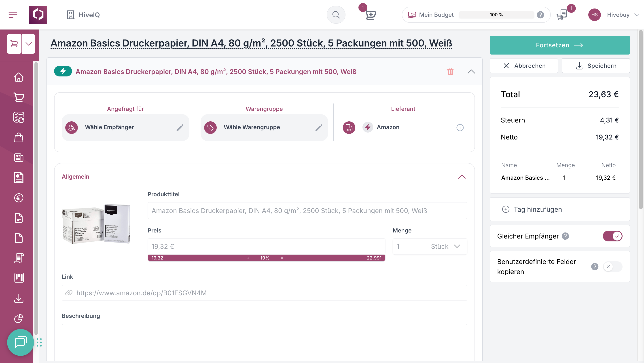Viewport: 644px width, 363px height.
Task: Toggle the hamburger menu at top left
Action: click(13, 15)
